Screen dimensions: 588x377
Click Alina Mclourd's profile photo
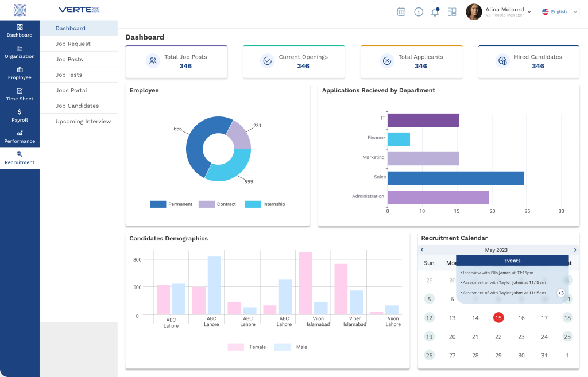coord(474,12)
